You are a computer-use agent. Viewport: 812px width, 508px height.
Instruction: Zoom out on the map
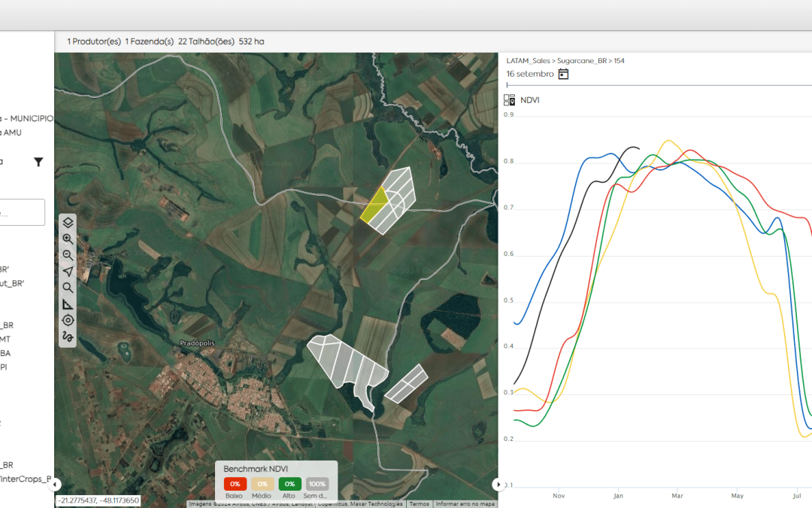pyautogui.click(x=68, y=255)
